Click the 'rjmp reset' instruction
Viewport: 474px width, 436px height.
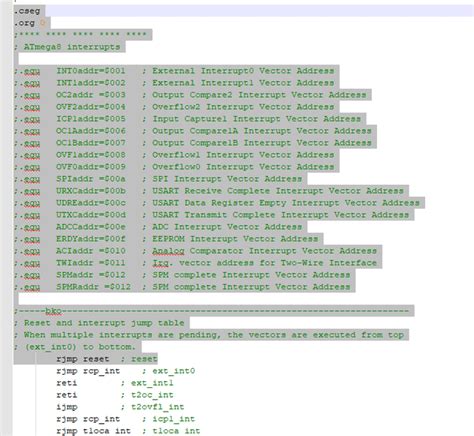click(x=83, y=359)
